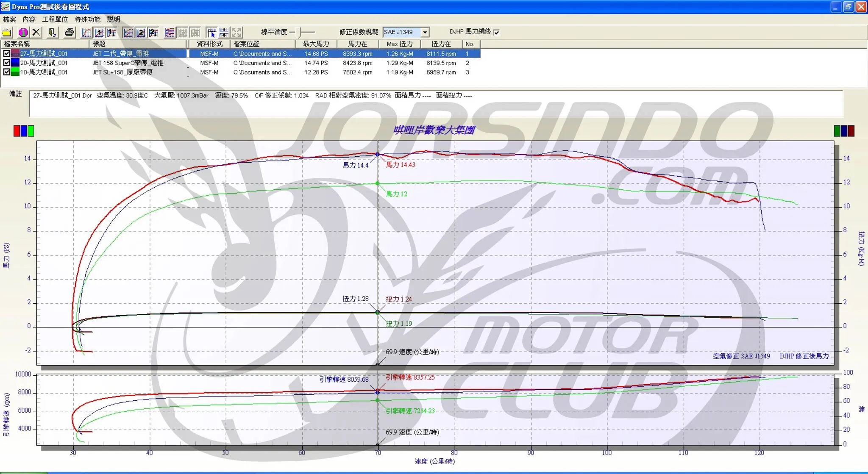Click the 12.28 PS max power value
The width and height of the screenshot is (868, 474).
[x=316, y=72]
